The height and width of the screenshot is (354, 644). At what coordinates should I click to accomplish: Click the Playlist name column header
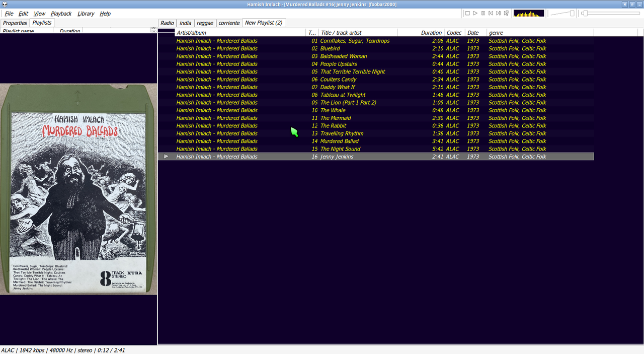[x=27, y=31]
